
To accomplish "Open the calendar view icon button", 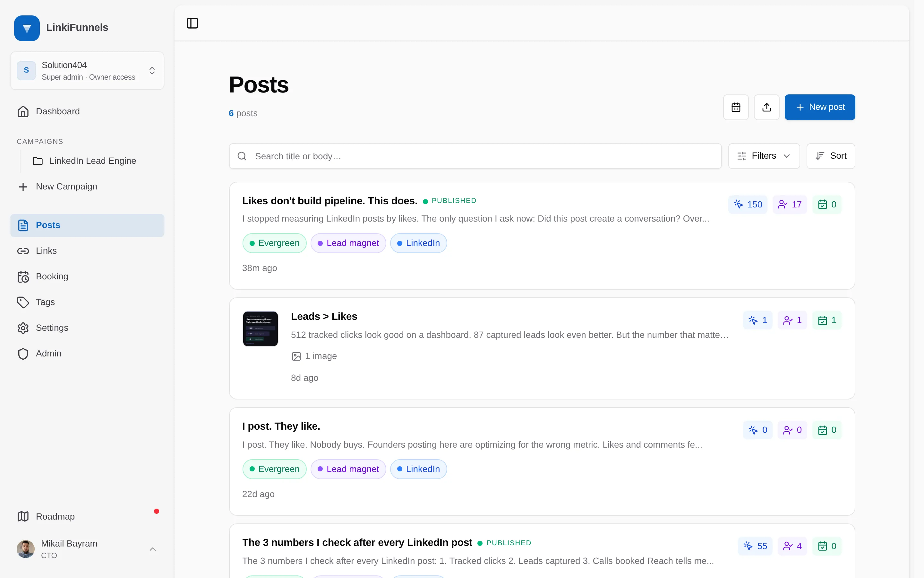I will pos(736,107).
